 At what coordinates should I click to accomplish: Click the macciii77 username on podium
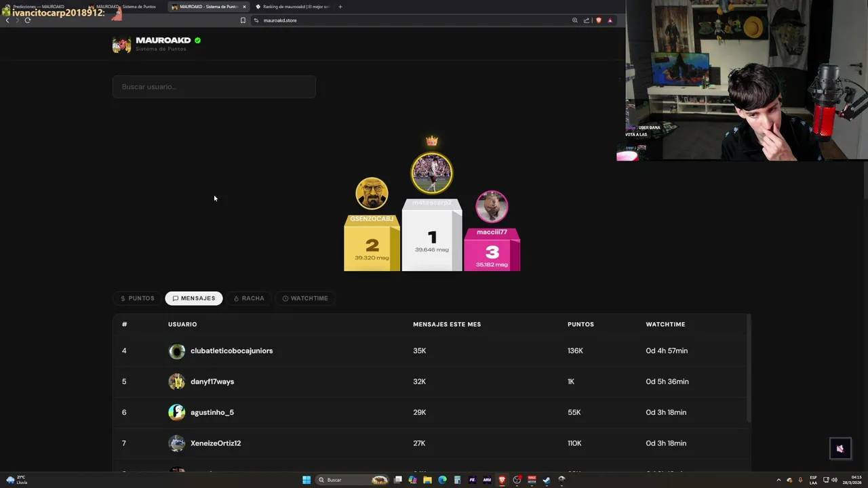492,232
